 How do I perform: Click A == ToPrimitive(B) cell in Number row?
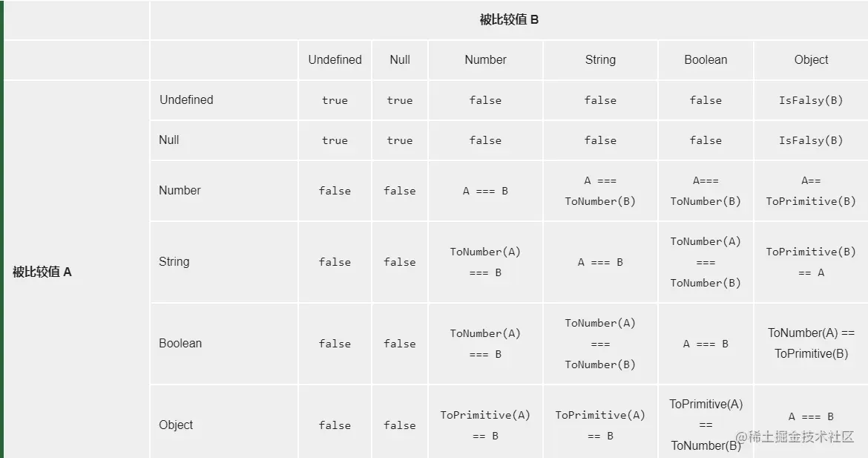coord(811,191)
